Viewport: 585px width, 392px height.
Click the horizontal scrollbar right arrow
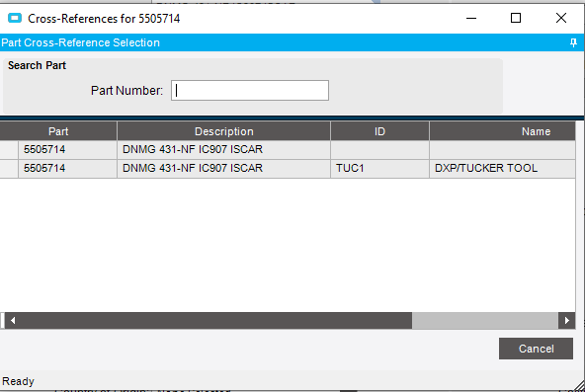coord(567,321)
